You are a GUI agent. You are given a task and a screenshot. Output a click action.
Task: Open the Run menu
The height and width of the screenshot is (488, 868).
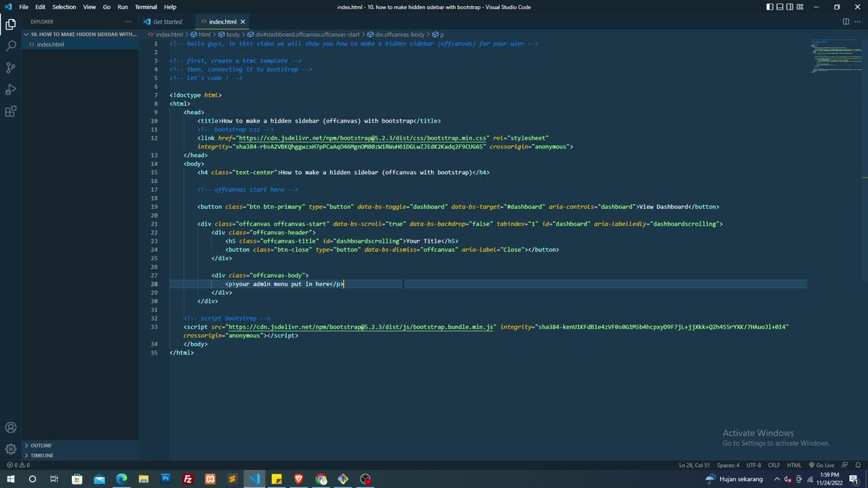click(123, 7)
